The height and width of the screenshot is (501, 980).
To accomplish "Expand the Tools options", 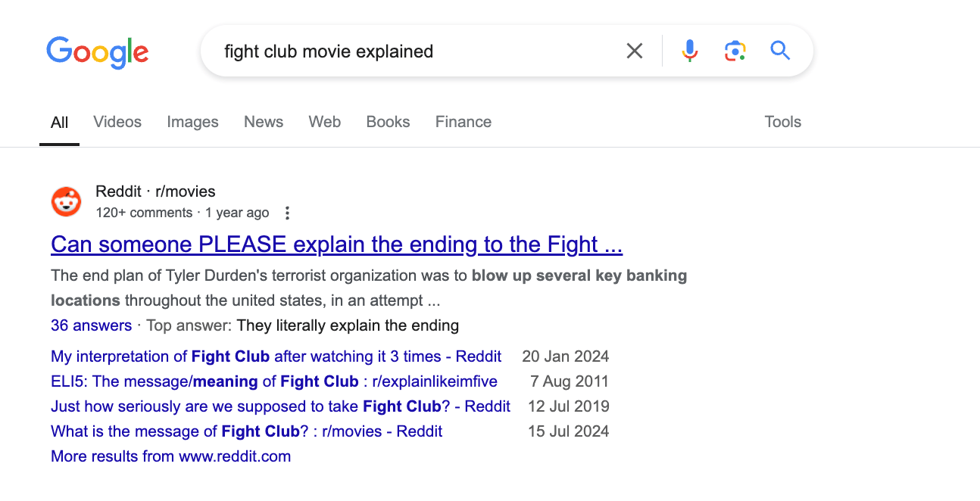I will coord(783,122).
